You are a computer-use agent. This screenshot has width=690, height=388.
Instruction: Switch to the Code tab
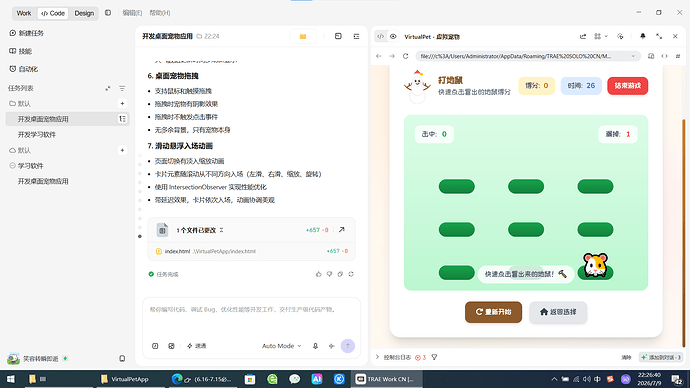[x=53, y=13]
